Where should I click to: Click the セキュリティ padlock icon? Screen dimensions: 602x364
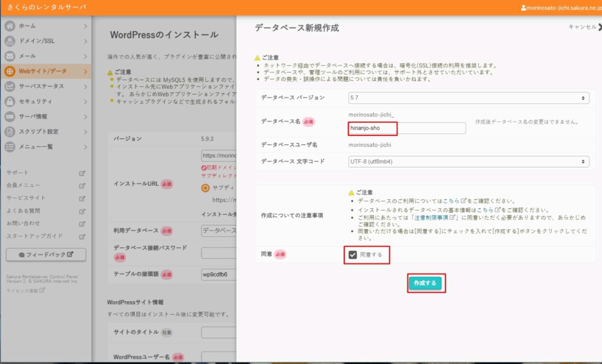10,101
